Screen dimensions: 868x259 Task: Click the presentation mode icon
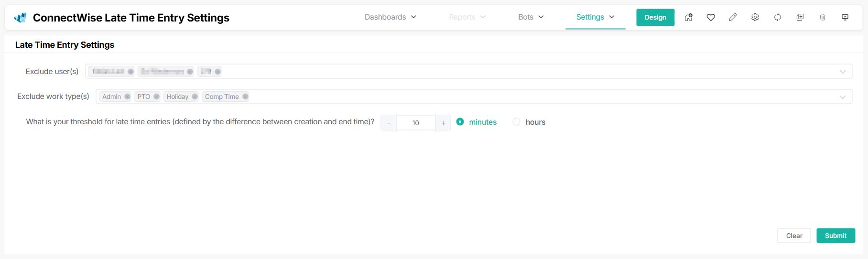coord(845,17)
